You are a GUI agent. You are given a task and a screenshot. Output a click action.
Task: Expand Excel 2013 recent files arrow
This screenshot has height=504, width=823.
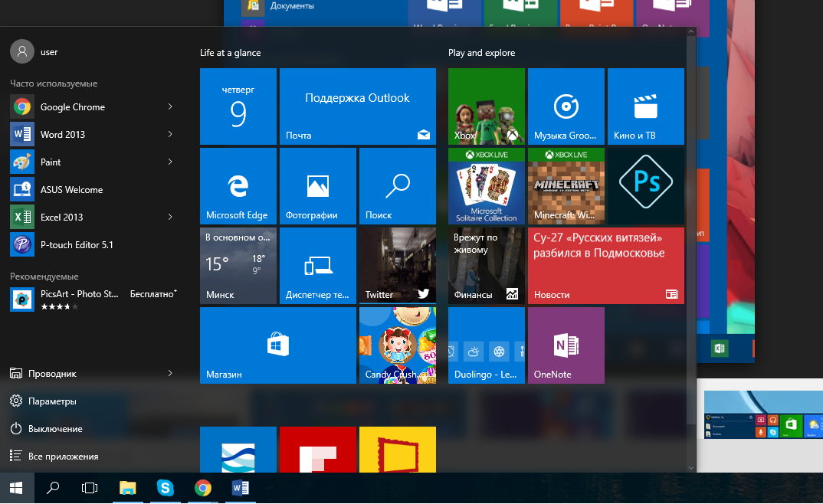tap(170, 217)
